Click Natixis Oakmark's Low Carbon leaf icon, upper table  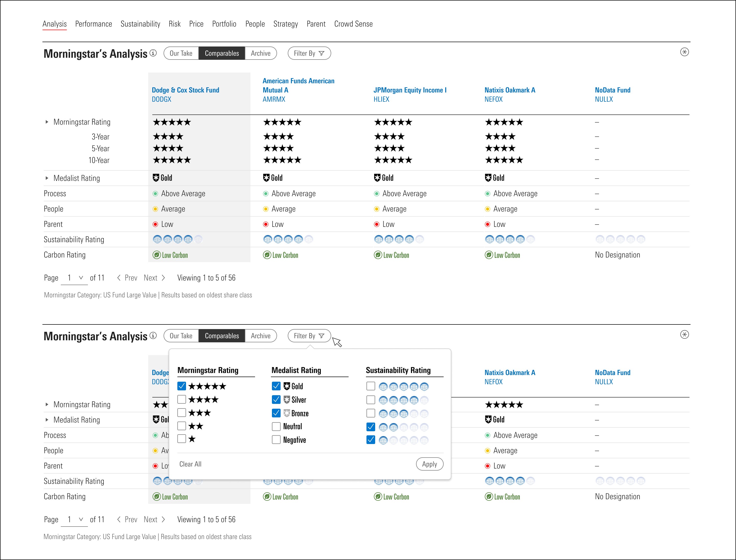coord(489,255)
